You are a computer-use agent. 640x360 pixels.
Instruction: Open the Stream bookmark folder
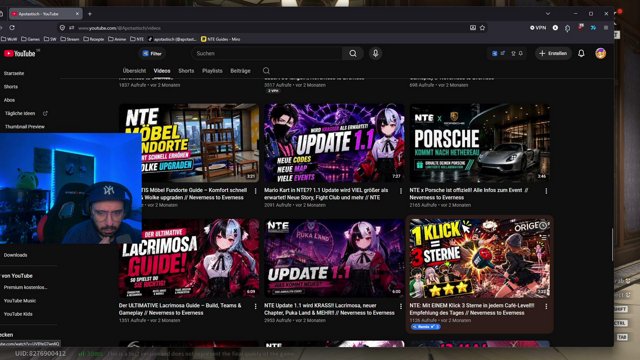click(x=70, y=39)
